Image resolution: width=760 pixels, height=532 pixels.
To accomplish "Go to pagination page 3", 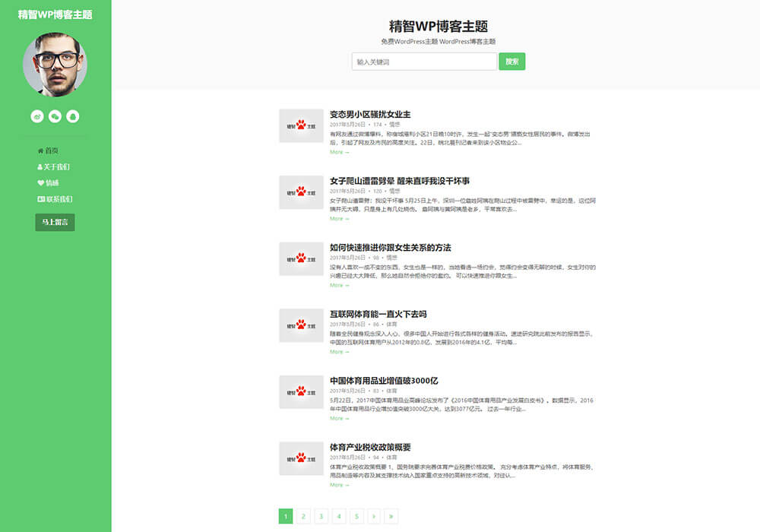I will (x=321, y=516).
